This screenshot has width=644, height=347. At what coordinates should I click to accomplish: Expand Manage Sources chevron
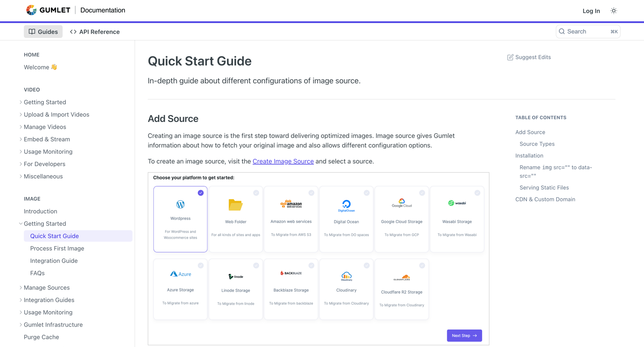click(x=20, y=288)
